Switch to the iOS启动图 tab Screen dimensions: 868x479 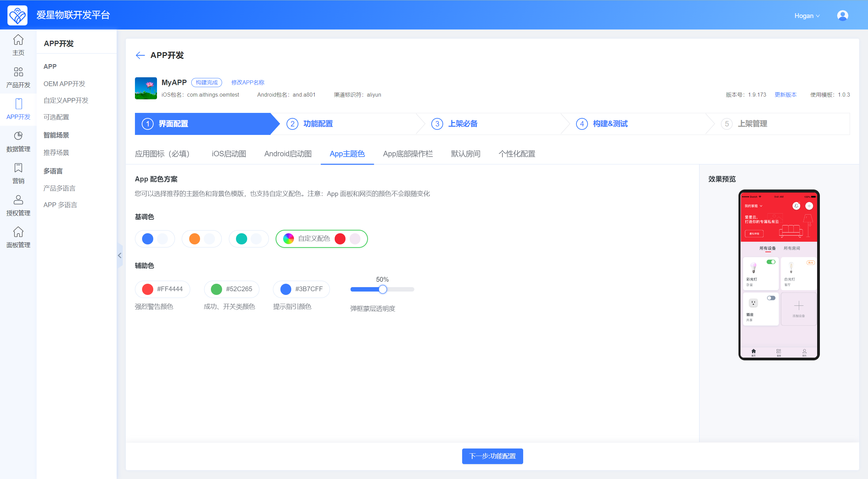229,154
